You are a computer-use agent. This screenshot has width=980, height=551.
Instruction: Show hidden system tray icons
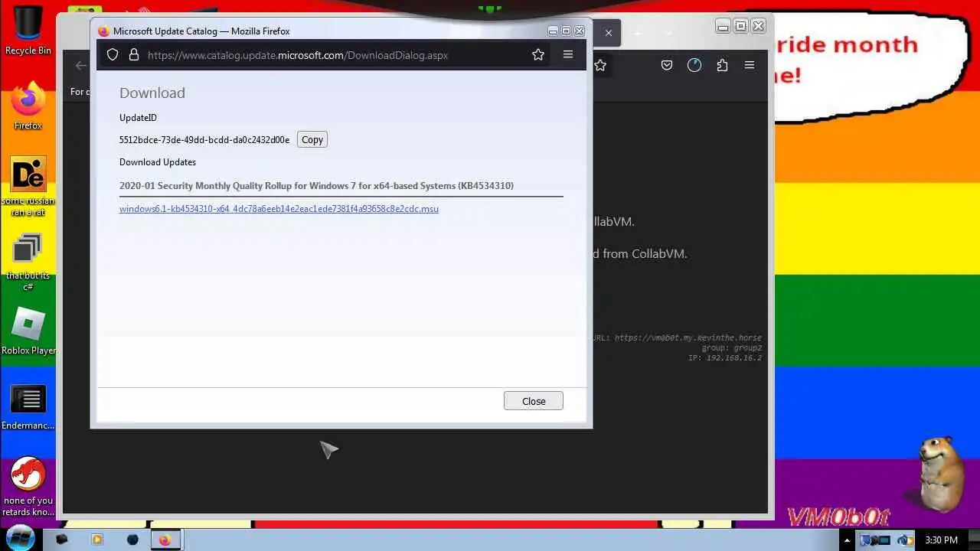click(x=847, y=540)
